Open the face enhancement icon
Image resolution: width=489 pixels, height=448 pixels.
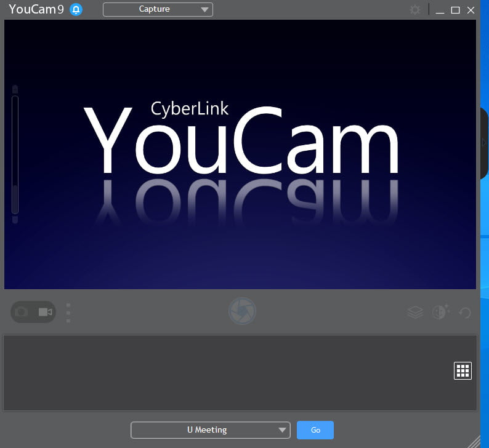[x=441, y=311]
